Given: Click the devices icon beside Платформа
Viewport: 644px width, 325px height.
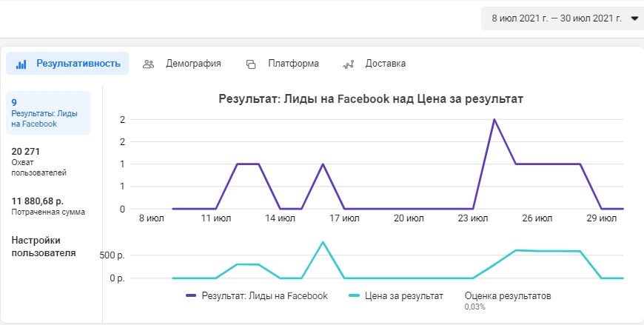Looking at the screenshot, I should click(251, 64).
